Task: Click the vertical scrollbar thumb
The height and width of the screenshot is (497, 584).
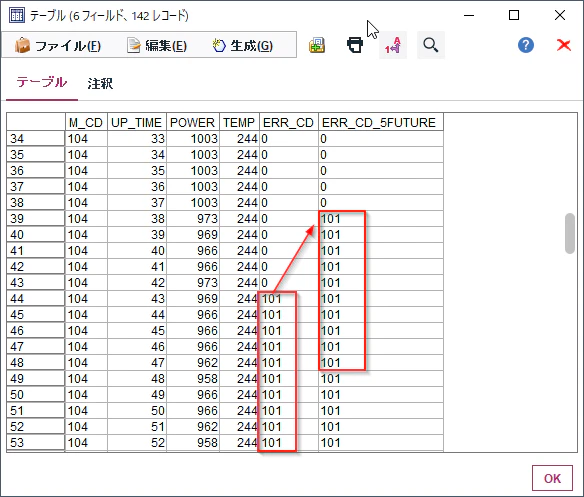Action: 569,233
